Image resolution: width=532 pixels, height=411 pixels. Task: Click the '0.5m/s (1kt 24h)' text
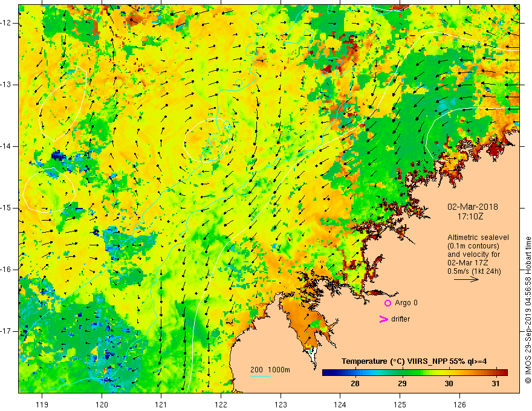click(x=474, y=271)
